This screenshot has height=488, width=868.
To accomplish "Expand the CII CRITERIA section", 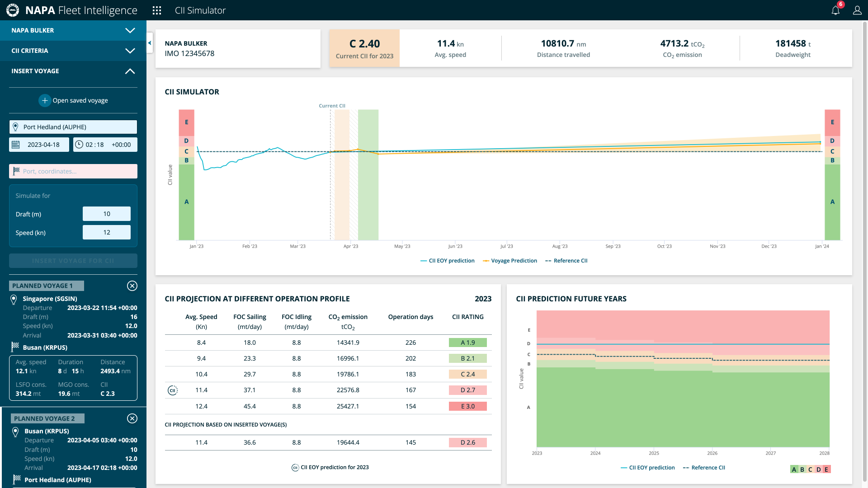I will pos(130,51).
